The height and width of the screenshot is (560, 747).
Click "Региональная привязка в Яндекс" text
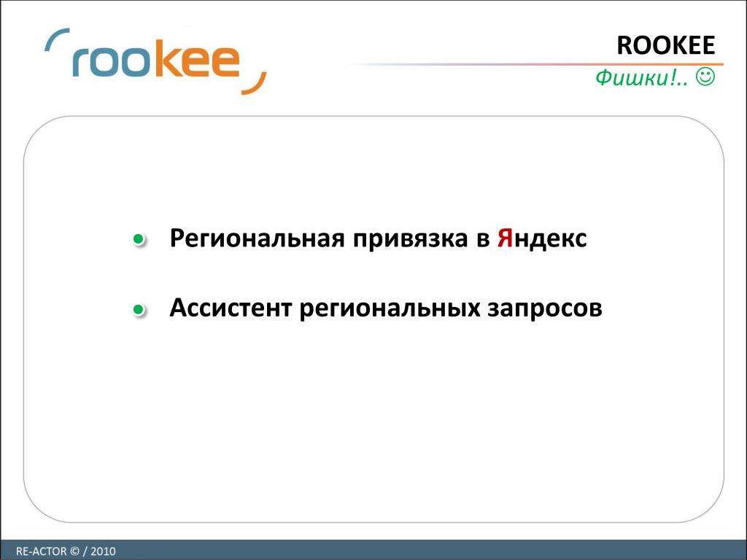(x=378, y=238)
